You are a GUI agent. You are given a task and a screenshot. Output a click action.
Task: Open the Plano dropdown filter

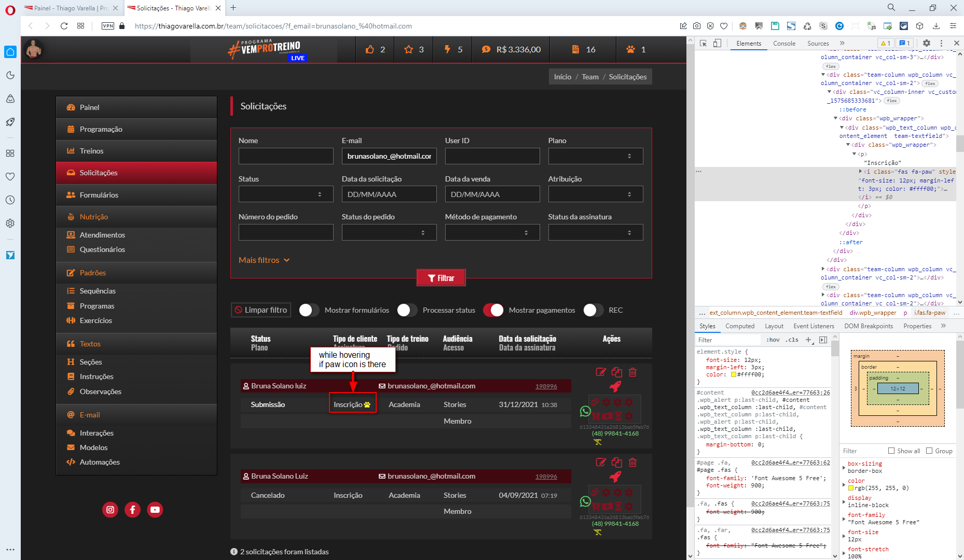point(596,156)
